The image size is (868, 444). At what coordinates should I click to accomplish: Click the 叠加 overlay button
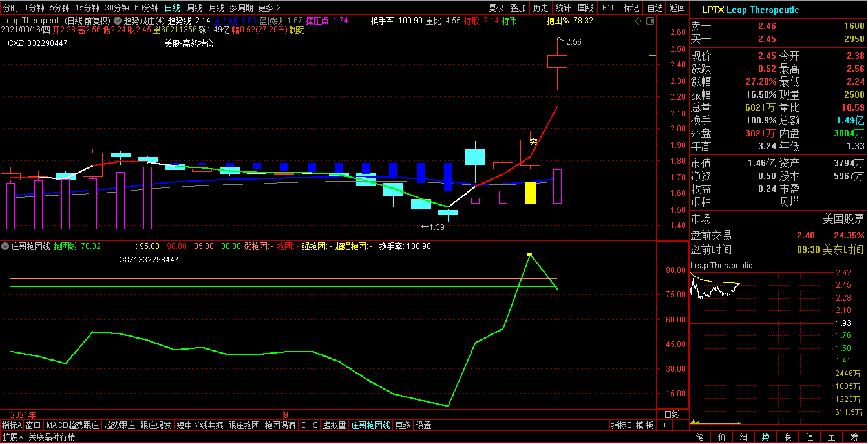tap(518, 8)
